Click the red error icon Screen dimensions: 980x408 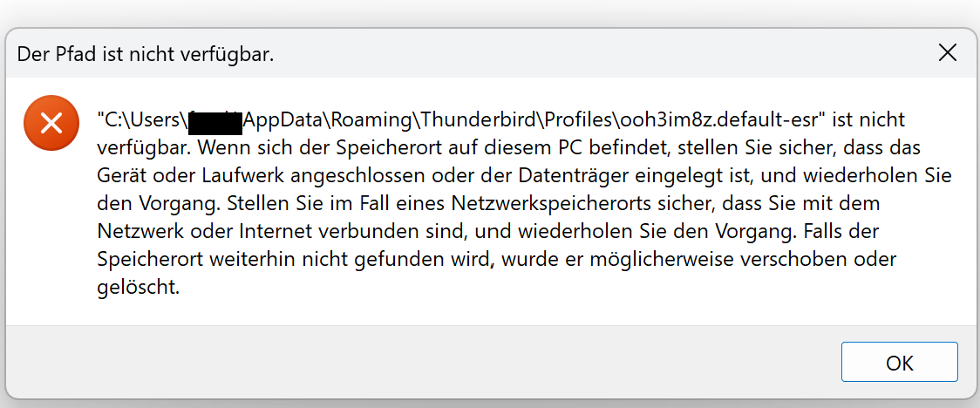(x=52, y=123)
